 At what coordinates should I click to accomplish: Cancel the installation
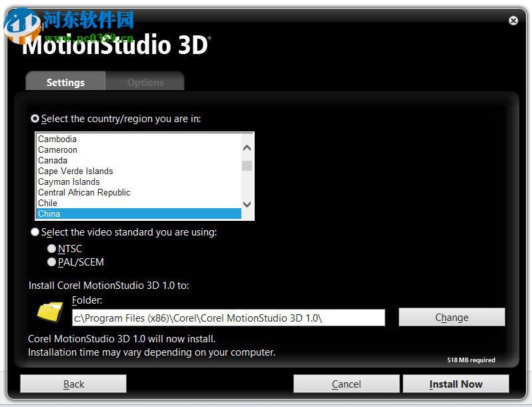click(x=347, y=384)
